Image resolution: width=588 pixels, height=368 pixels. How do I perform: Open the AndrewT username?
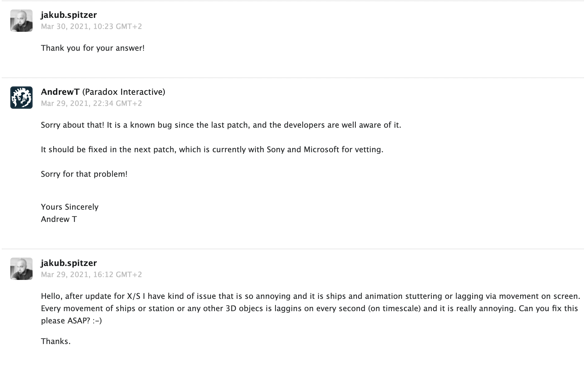[x=60, y=92]
